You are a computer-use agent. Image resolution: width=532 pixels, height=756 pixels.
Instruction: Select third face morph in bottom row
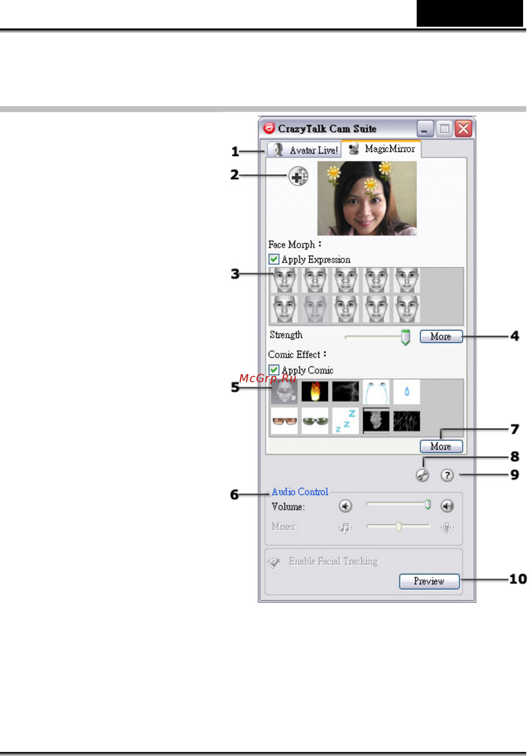[x=346, y=309]
